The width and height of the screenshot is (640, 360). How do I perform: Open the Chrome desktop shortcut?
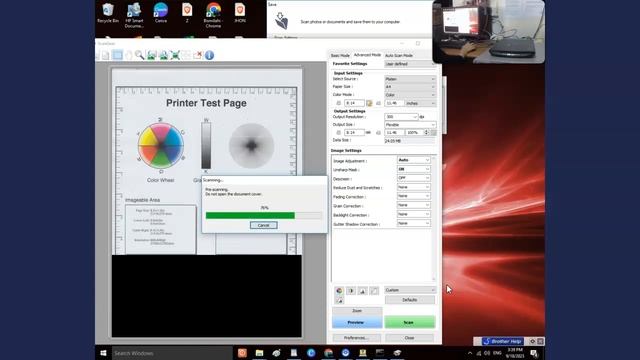213,15
